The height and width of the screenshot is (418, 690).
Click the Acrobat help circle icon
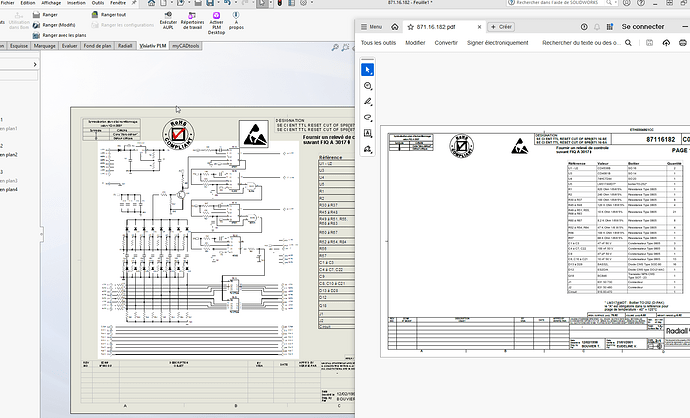coord(584,27)
